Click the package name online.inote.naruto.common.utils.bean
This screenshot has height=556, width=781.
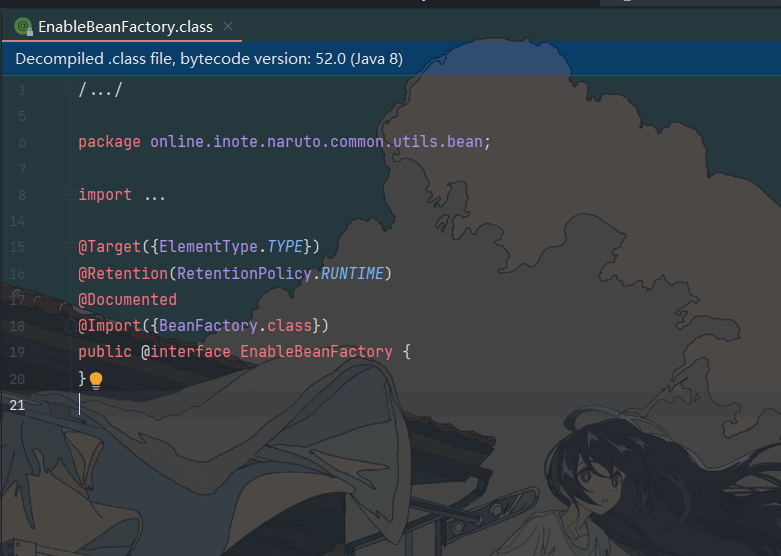[x=316, y=142]
